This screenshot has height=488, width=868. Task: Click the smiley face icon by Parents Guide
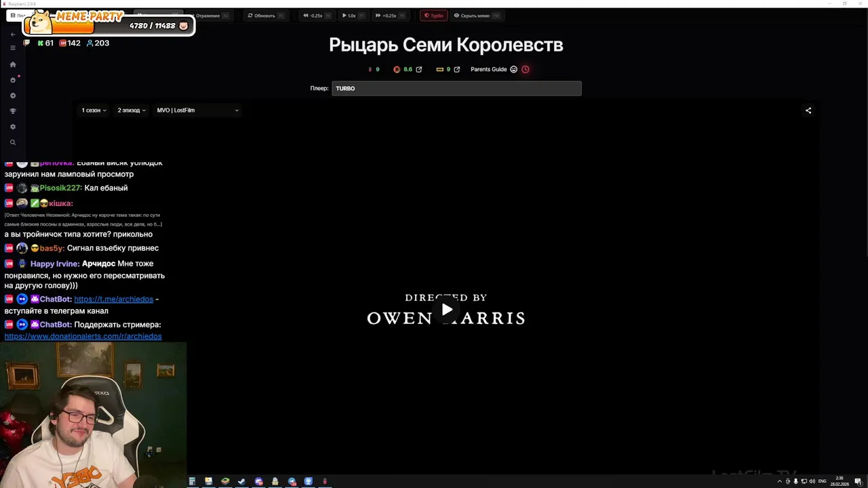pyautogui.click(x=513, y=69)
